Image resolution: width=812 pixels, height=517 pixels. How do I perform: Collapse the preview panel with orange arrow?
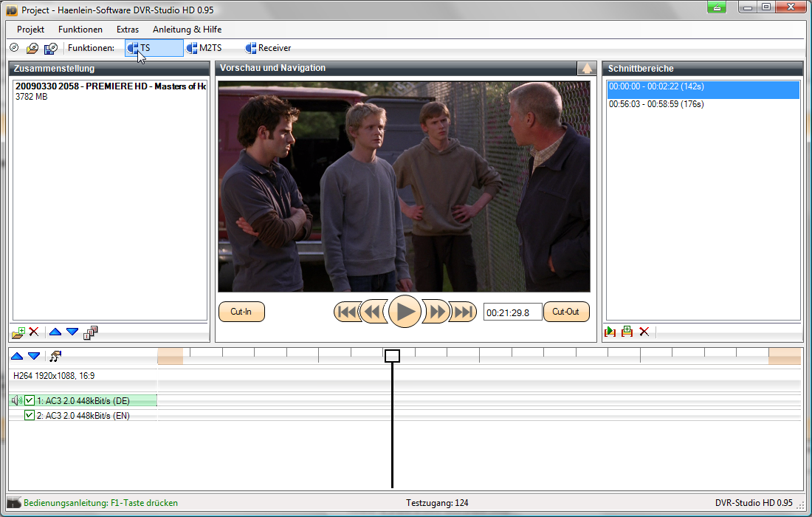pos(587,69)
